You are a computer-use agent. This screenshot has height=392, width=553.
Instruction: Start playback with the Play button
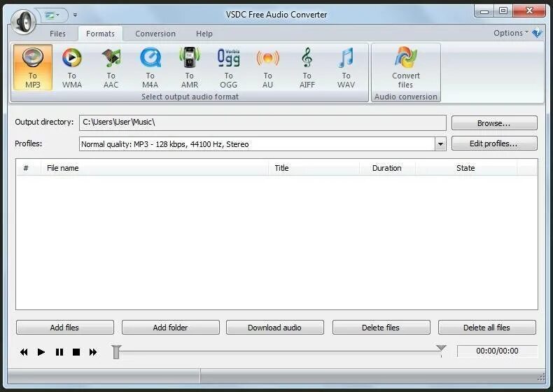click(x=41, y=352)
